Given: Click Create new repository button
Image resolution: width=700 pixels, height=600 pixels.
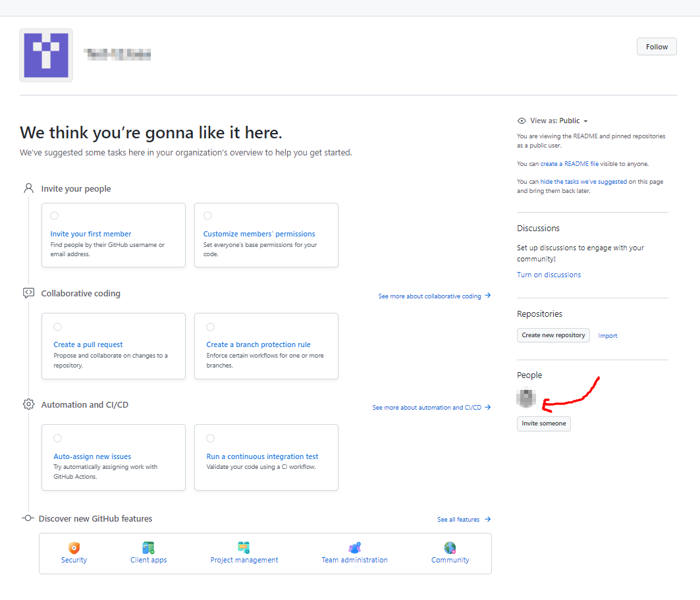Looking at the screenshot, I should (553, 335).
